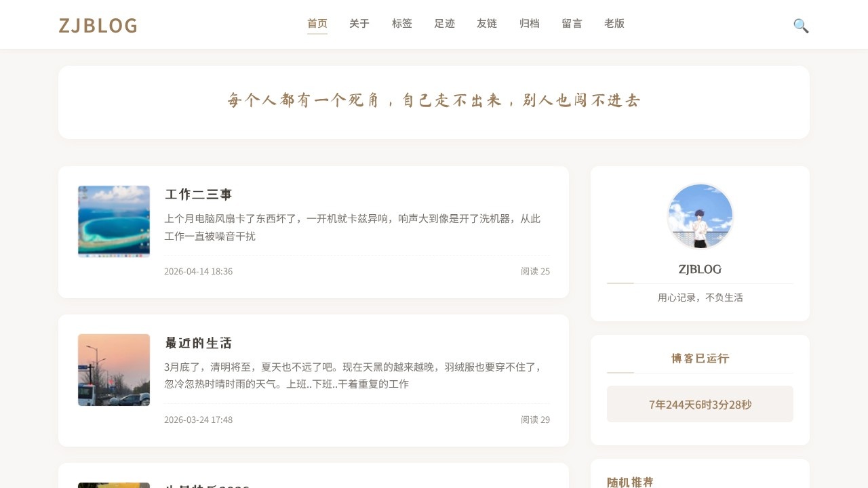Open the sunset street thumbnail of 最近的生活

pyautogui.click(x=113, y=370)
